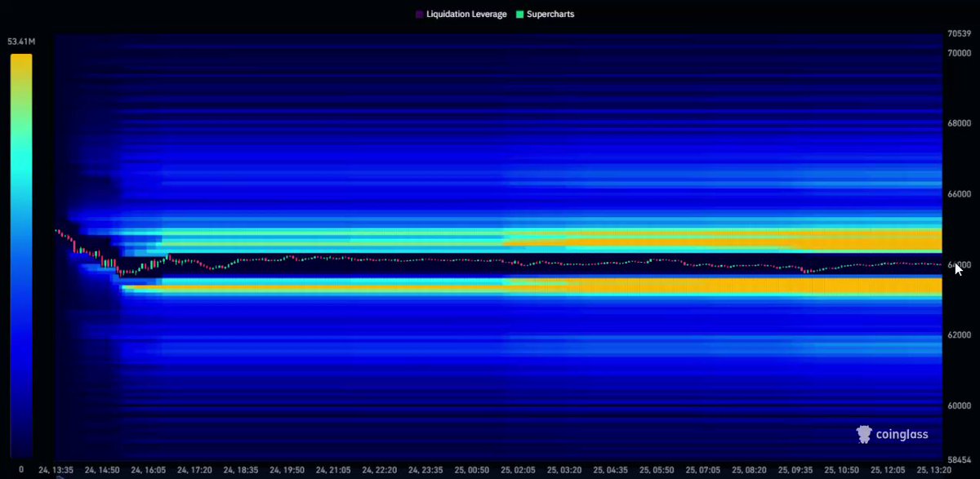Click the '24, 21:05' time label

pyautogui.click(x=335, y=470)
